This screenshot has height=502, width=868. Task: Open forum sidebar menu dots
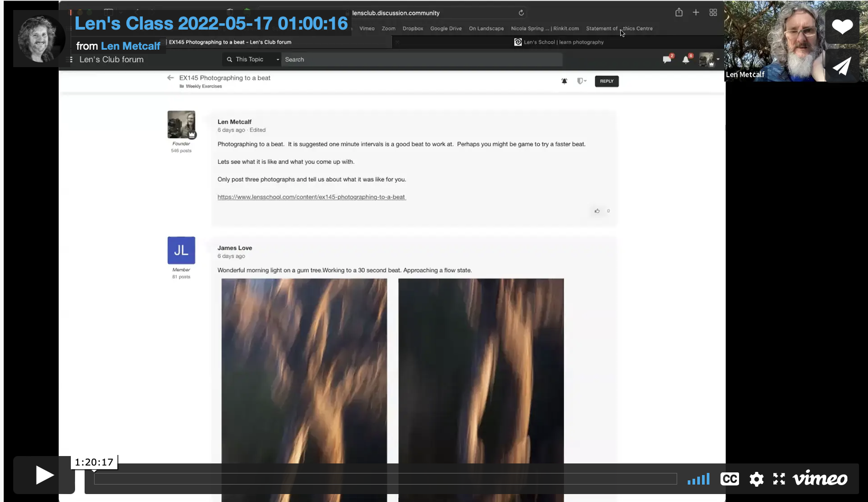[71, 60]
